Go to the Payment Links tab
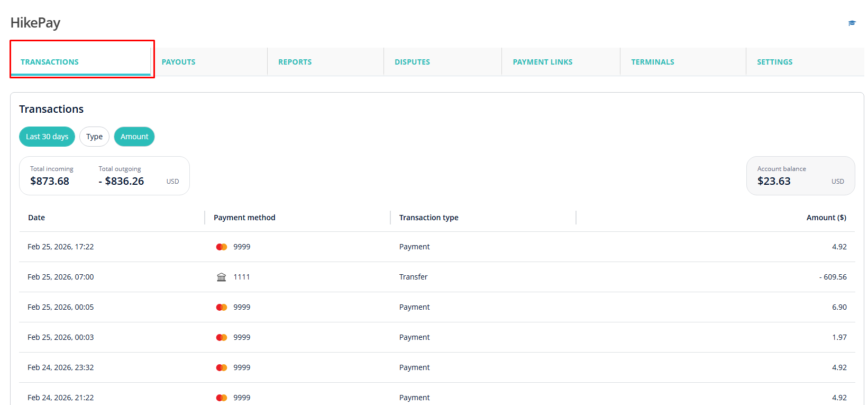868x405 pixels. click(543, 62)
